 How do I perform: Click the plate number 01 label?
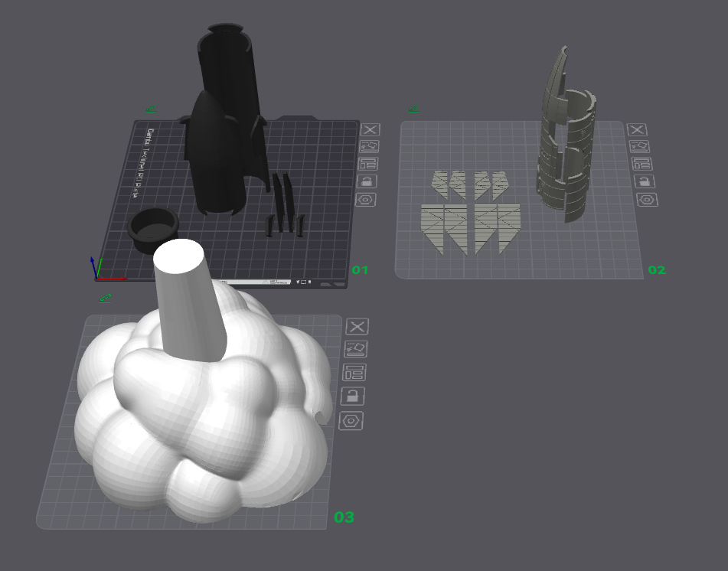360,269
